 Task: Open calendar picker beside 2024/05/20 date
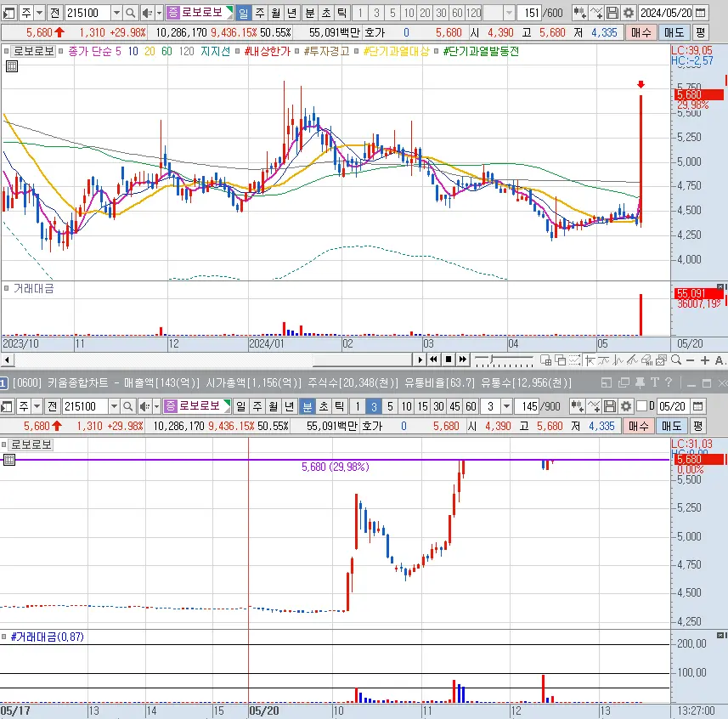(x=701, y=13)
